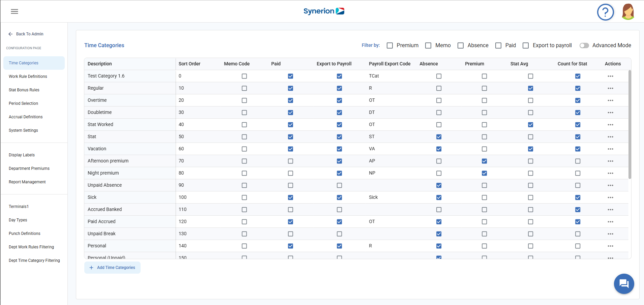Open Stat Bonus Rules page
The width and height of the screenshot is (644, 305).
tap(24, 90)
